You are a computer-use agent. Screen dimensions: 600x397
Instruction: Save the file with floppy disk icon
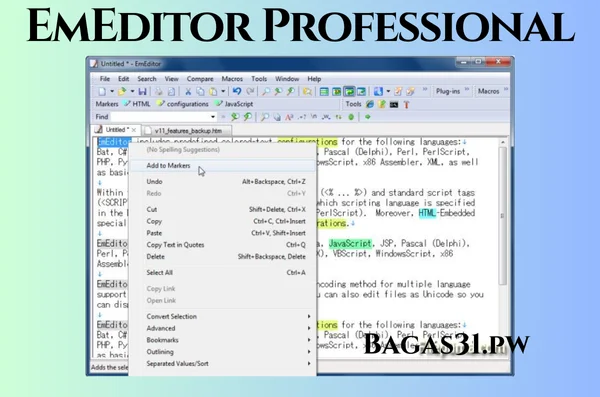tap(142, 91)
